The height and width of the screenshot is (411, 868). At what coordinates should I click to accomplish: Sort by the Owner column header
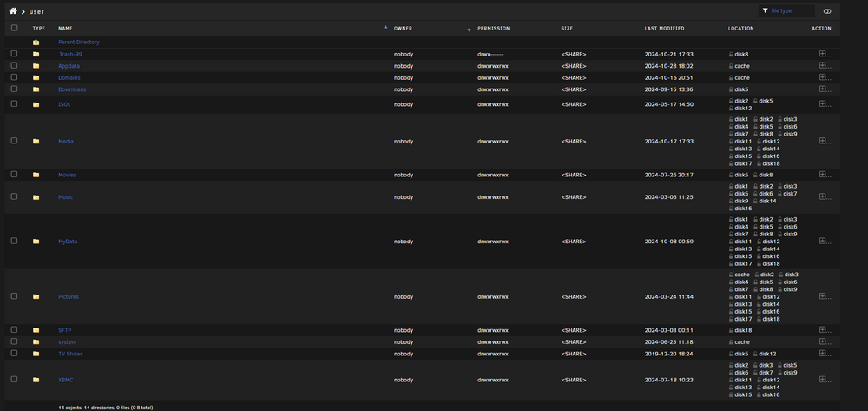click(403, 29)
